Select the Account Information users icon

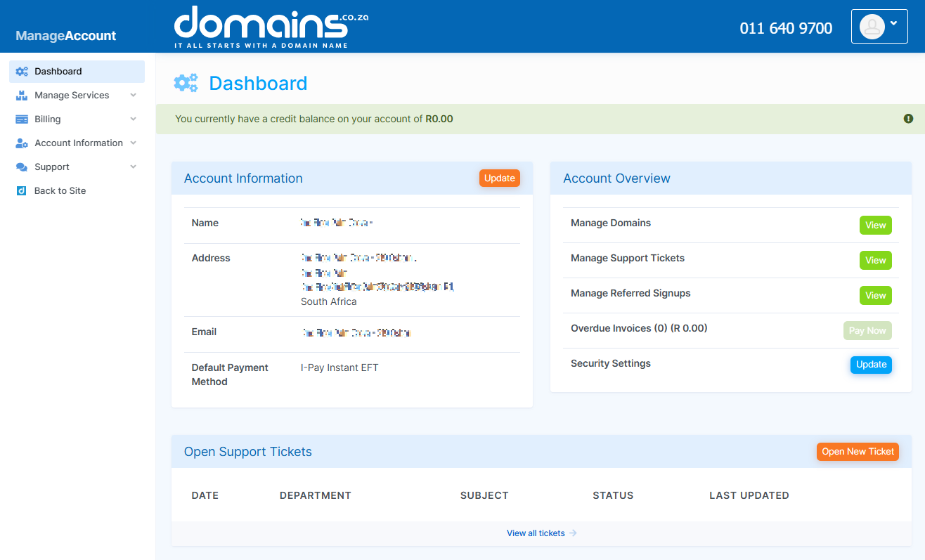[x=21, y=143]
